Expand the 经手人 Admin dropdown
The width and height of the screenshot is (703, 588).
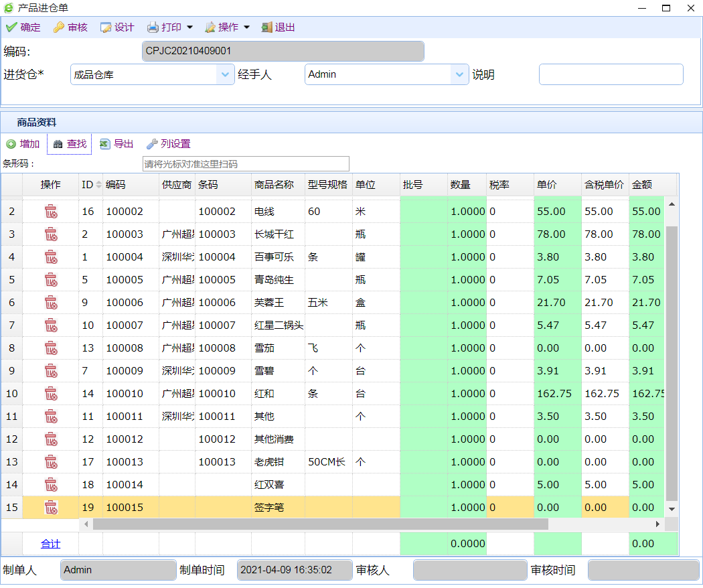pyautogui.click(x=460, y=75)
